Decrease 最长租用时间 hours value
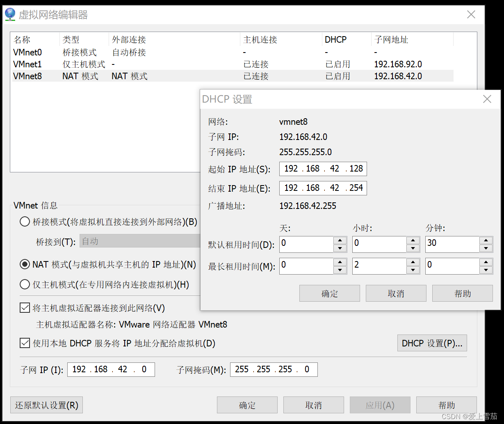 (413, 270)
